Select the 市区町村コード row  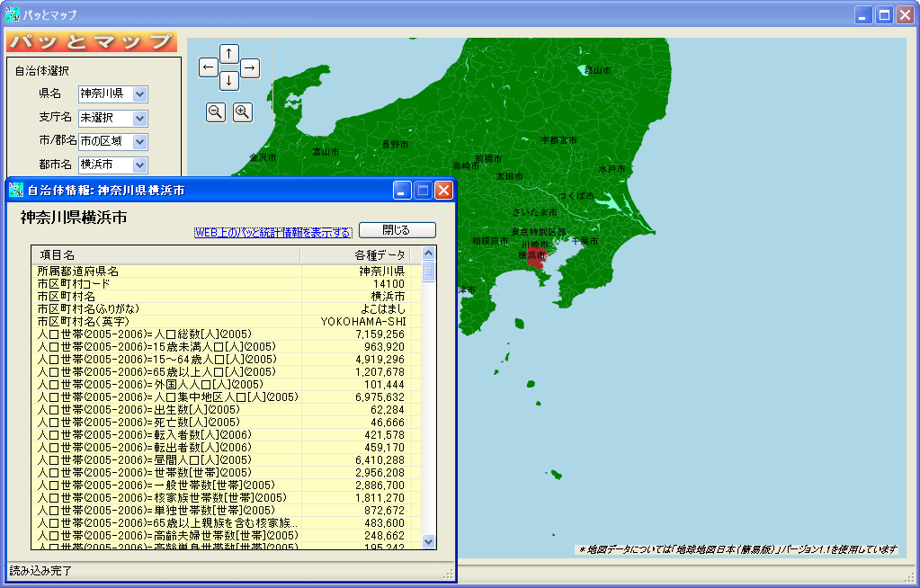[x=227, y=283]
